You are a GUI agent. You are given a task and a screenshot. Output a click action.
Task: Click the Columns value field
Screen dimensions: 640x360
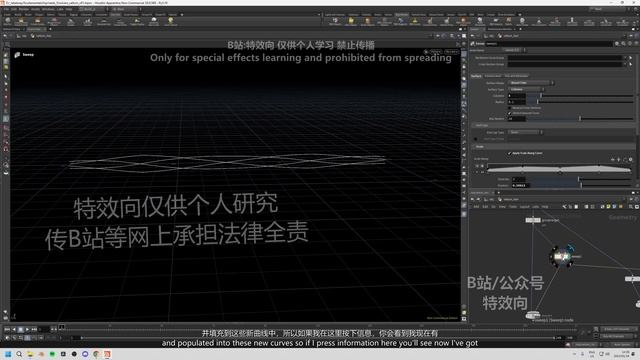pos(516,96)
